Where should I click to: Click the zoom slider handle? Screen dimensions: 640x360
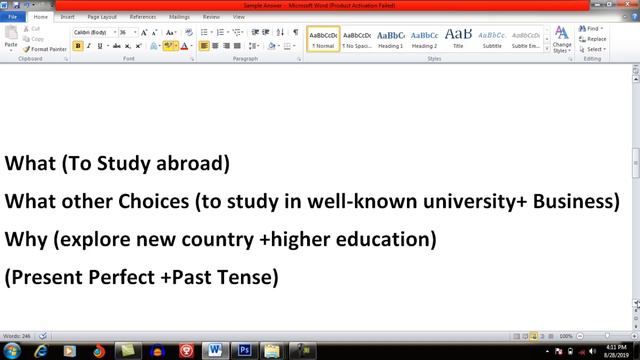point(607,336)
